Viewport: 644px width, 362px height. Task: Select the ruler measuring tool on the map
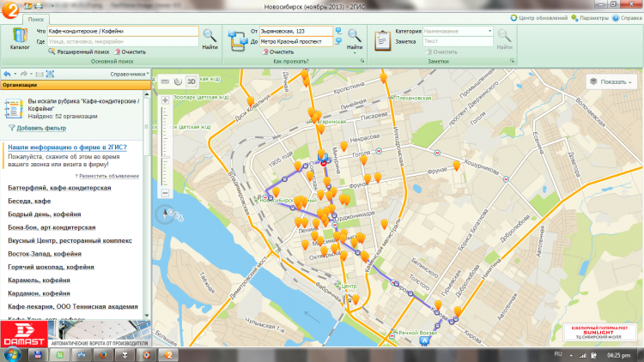point(165,81)
